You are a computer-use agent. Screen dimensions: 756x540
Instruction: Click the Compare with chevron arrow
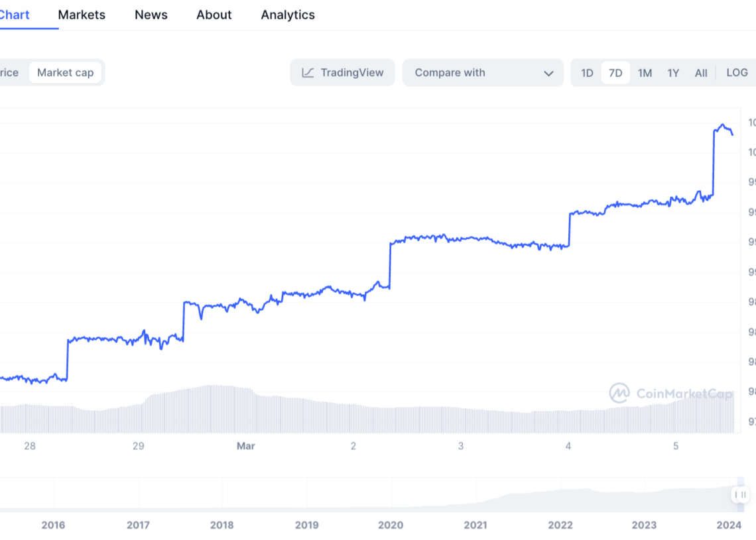548,74
